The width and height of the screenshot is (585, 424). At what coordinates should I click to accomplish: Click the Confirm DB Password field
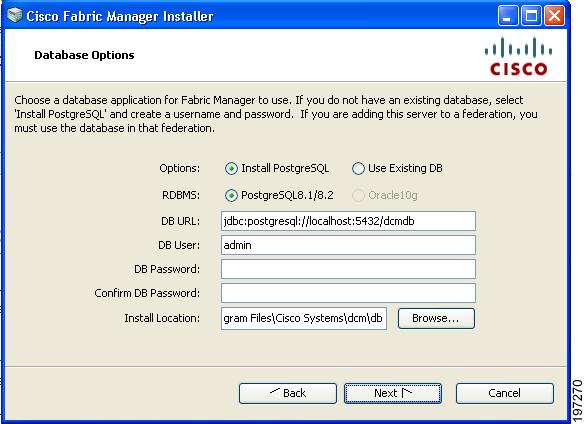coord(348,293)
